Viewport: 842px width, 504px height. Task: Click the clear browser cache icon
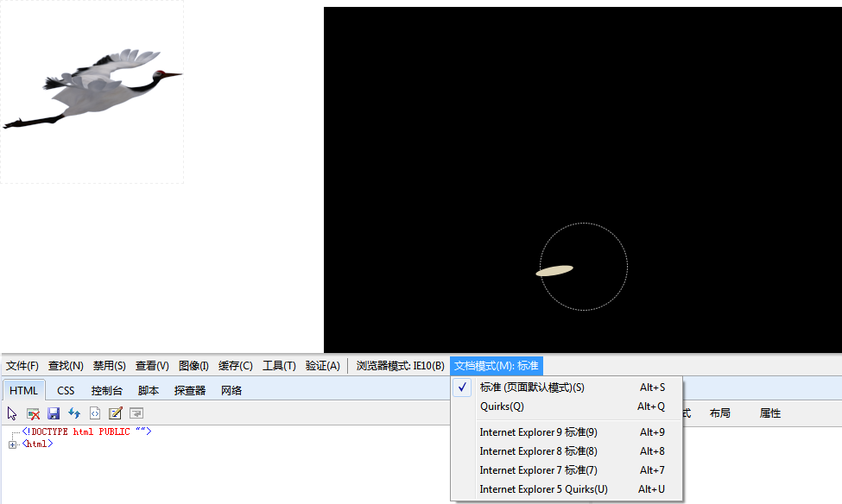[33, 413]
